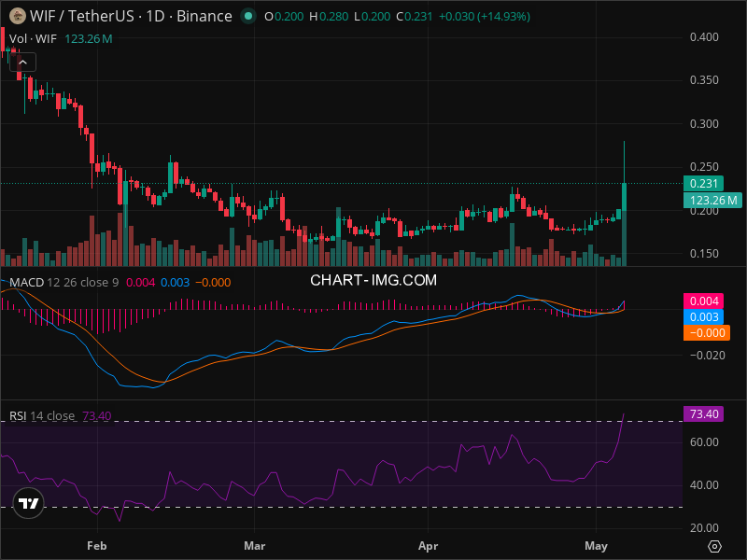Click the Apr label on the time axis

coord(428,546)
